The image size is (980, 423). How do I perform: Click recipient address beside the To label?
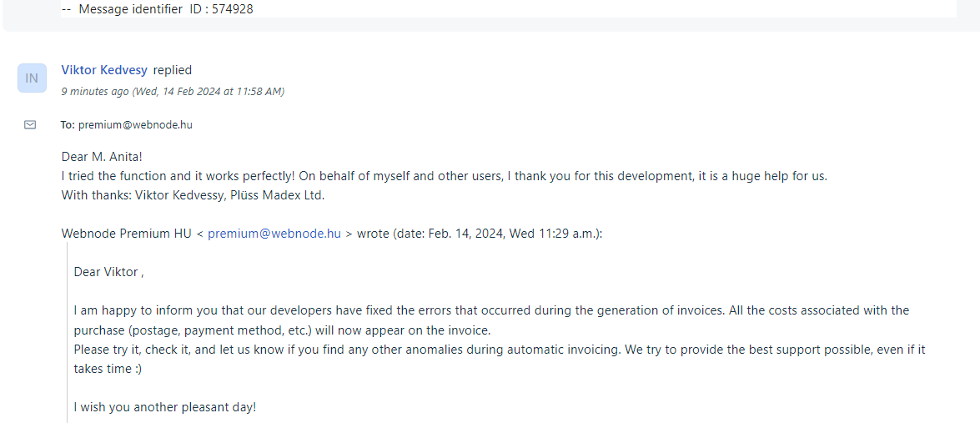point(135,125)
